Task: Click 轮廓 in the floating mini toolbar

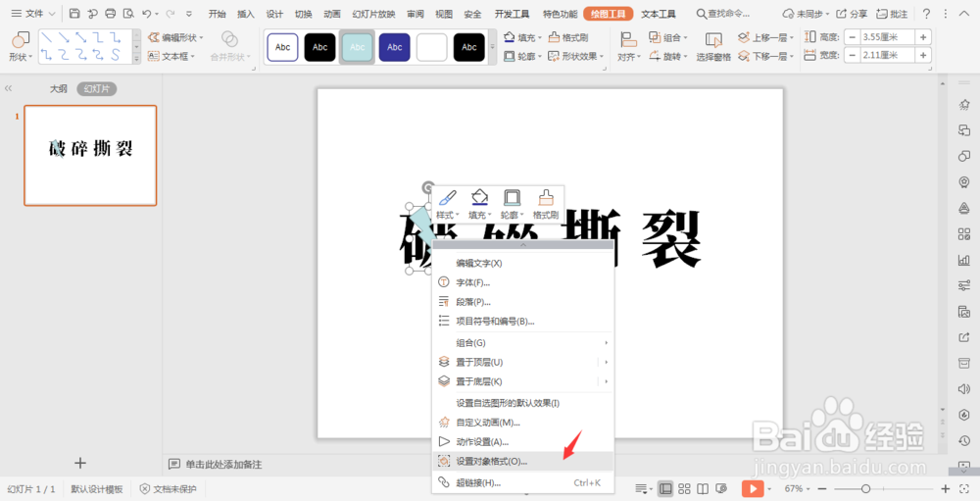Action: [x=512, y=205]
